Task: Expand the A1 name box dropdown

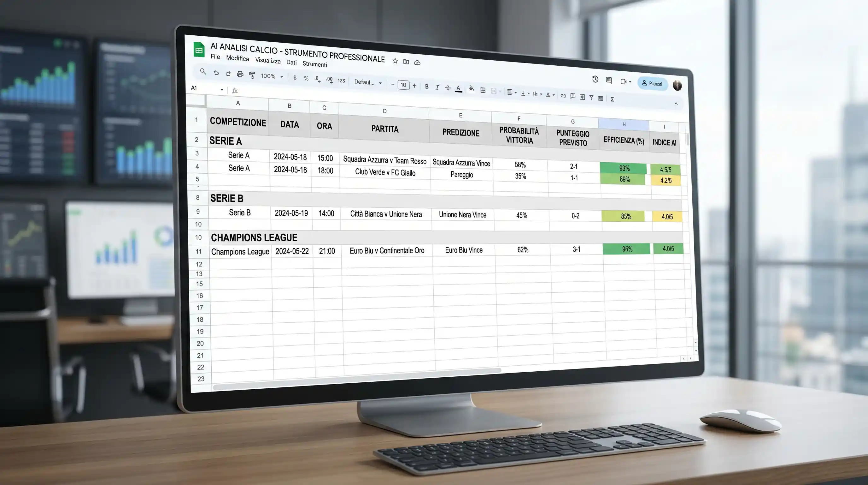Action: [x=222, y=89]
